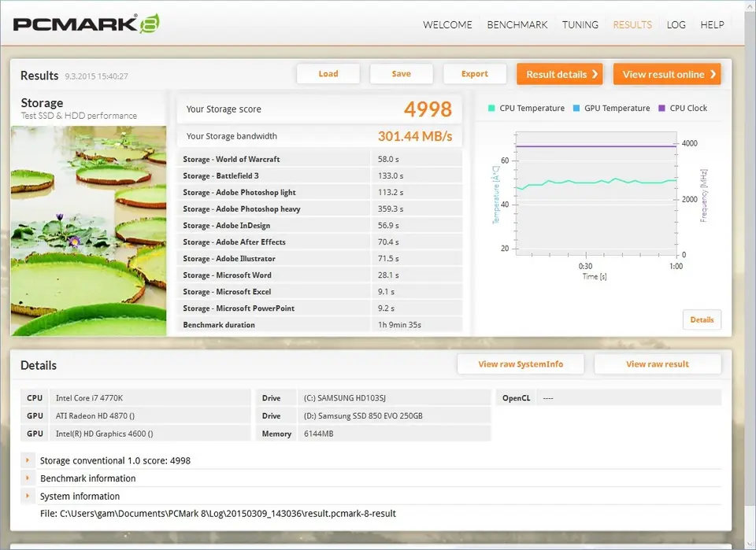Viewport: 756px width, 550px height.
Task: Click the CPU Temperature legend color square
Action: click(492, 109)
